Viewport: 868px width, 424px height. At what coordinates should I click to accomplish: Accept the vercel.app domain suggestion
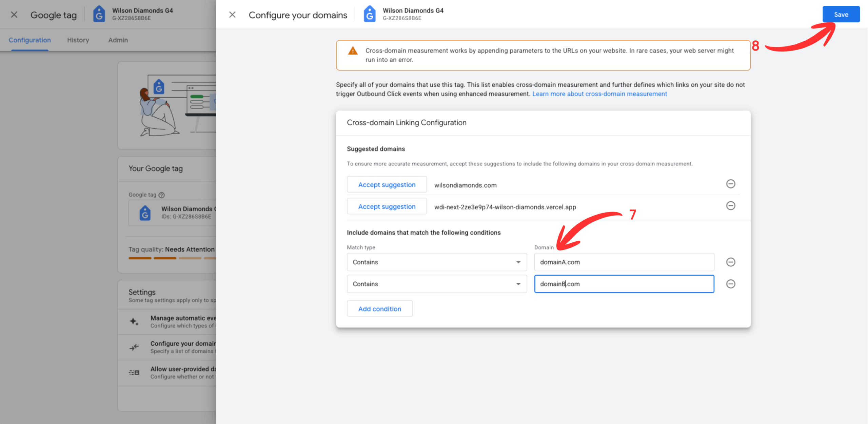[387, 206]
